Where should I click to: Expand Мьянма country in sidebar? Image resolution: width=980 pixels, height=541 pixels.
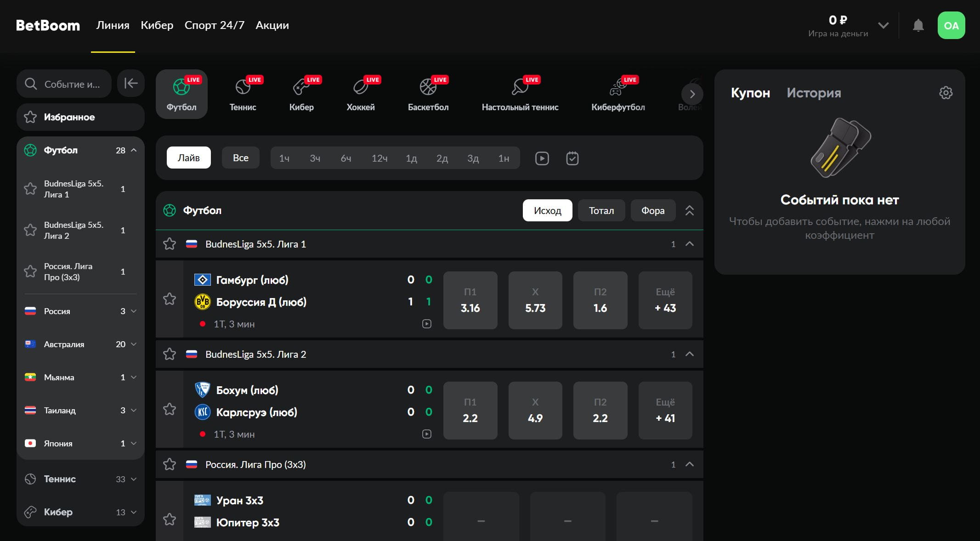click(134, 377)
